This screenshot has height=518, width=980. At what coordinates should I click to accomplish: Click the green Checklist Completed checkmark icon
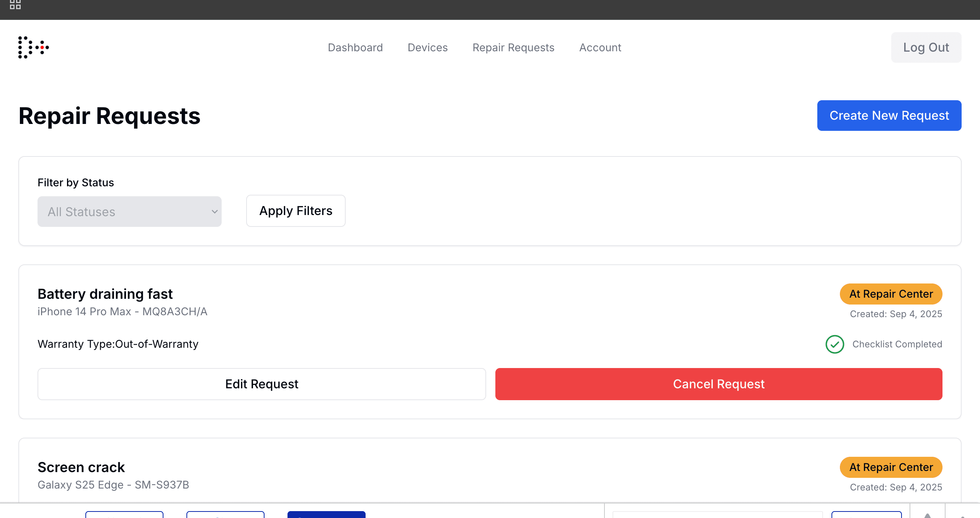coord(835,344)
